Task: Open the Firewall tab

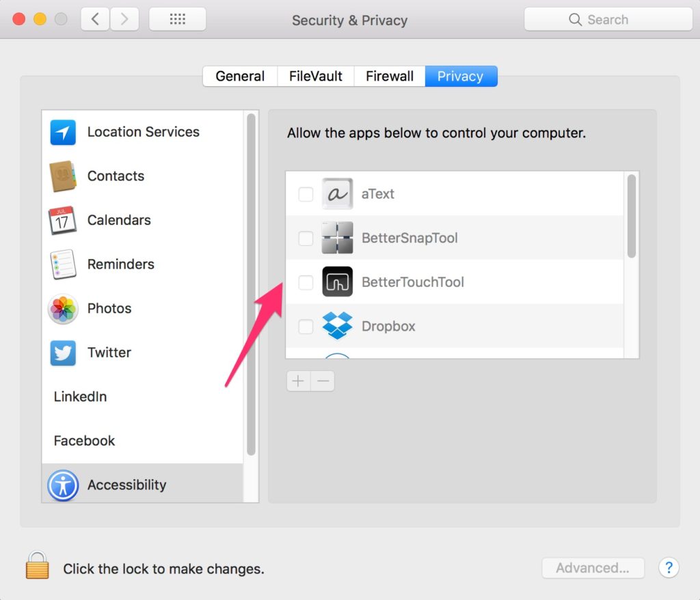Action: point(390,77)
